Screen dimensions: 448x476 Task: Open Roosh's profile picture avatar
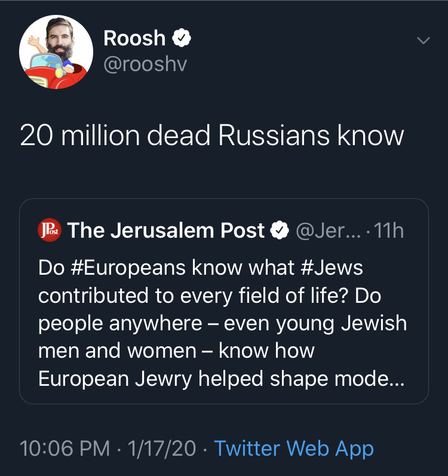click(x=56, y=52)
